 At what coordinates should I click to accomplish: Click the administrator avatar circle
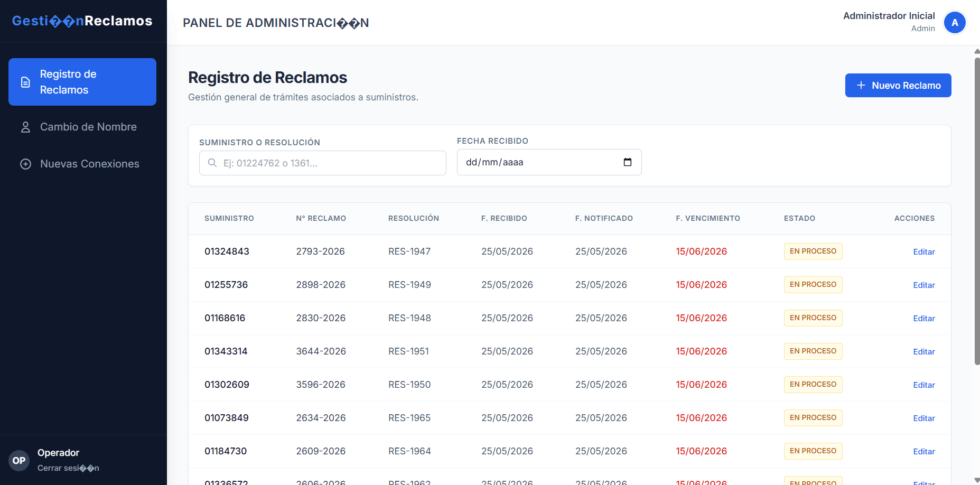(x=955, y=23)
